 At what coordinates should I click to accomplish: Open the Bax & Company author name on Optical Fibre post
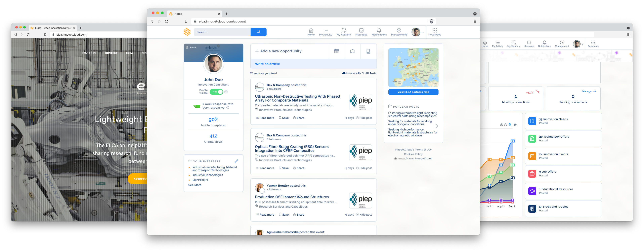(278, 135)
